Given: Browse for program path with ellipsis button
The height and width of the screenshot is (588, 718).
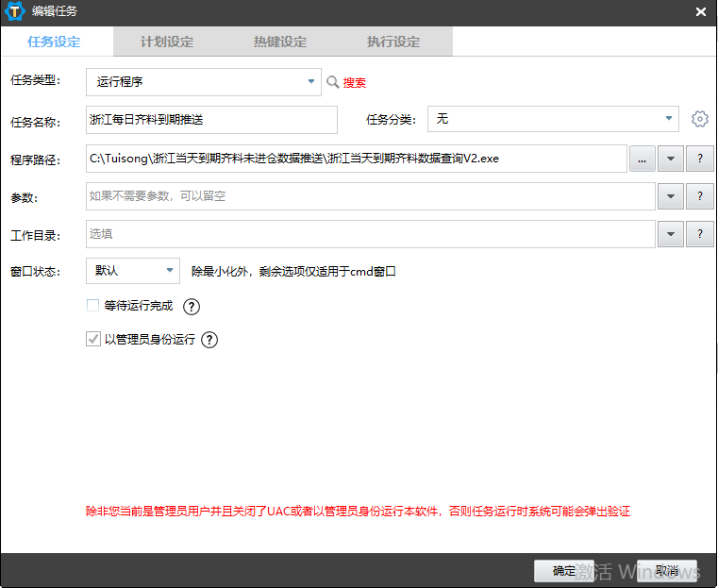Looking at the screenshot, I should point(642,159).
